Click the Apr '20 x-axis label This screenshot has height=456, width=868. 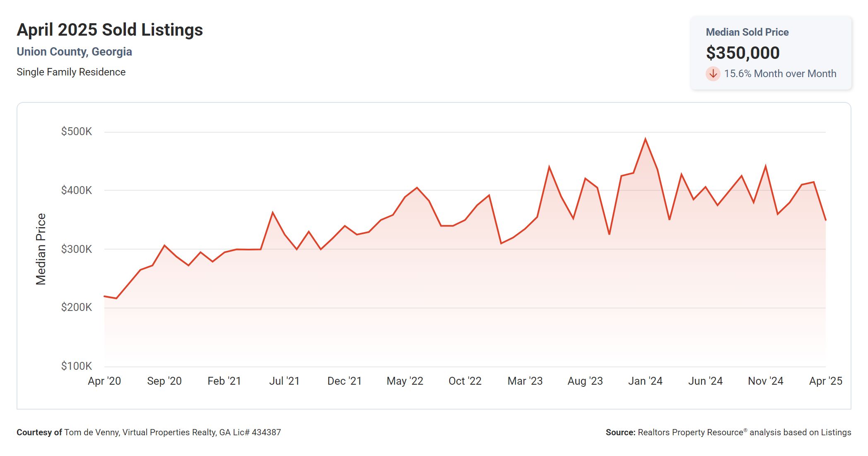[x=104, y=381]
